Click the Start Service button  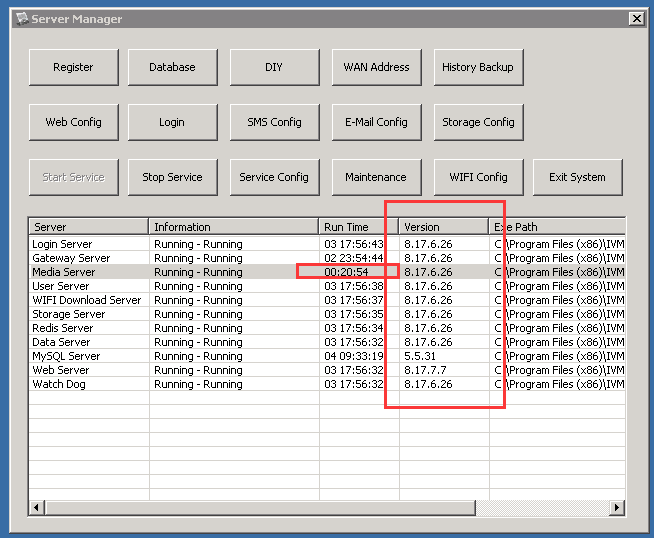(74, 177)
